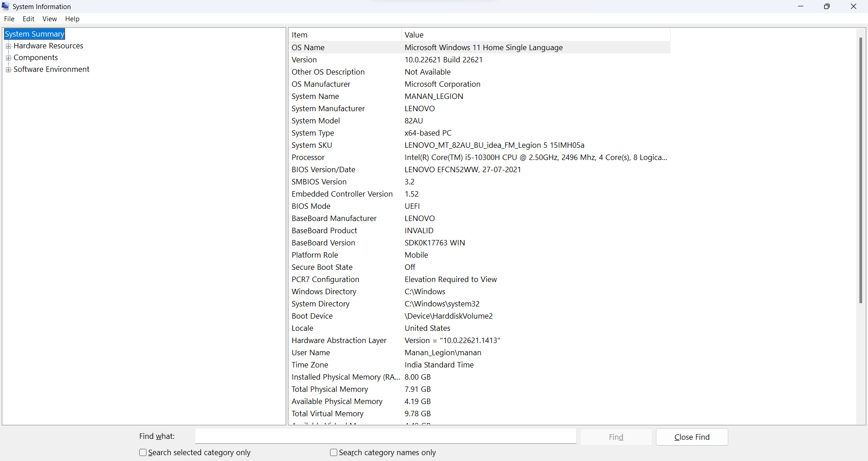Click the 9.78 GB value
Screen dimensions: 868x461
(418, 414)
